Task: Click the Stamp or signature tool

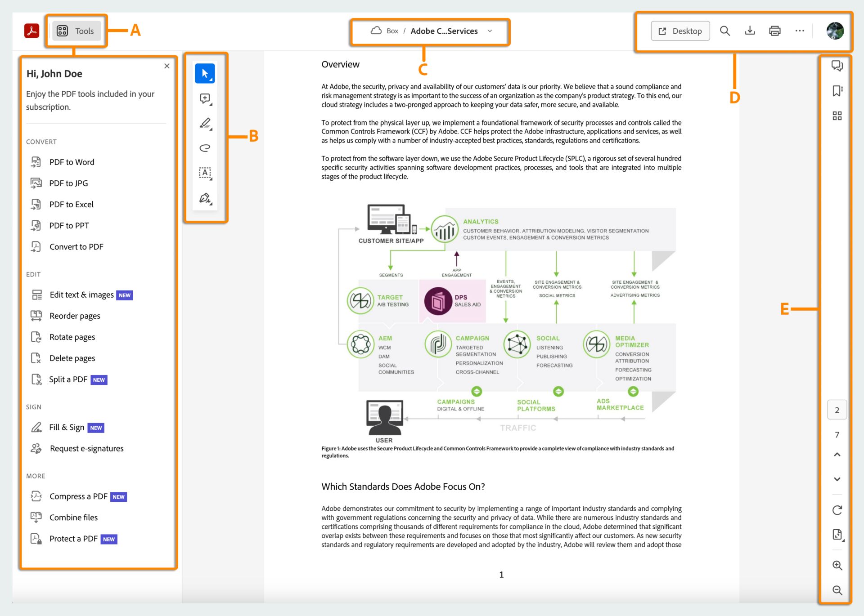Action: (206, 196)
